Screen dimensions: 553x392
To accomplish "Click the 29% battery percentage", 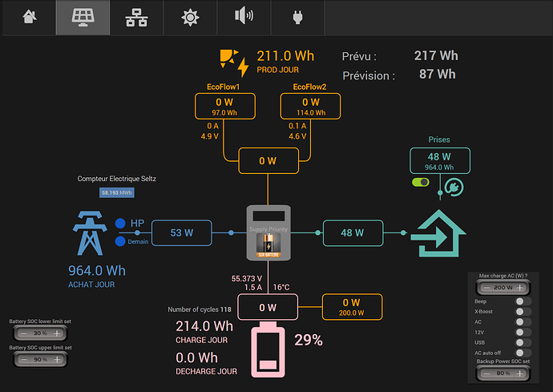I will 309,340.
